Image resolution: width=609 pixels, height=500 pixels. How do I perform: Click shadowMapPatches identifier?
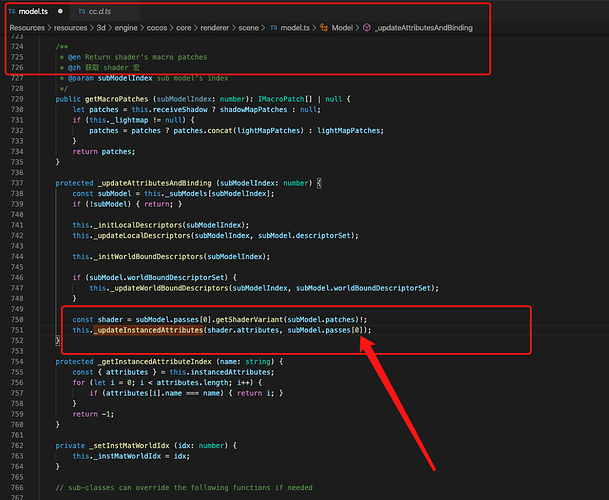tap(254, 110)
